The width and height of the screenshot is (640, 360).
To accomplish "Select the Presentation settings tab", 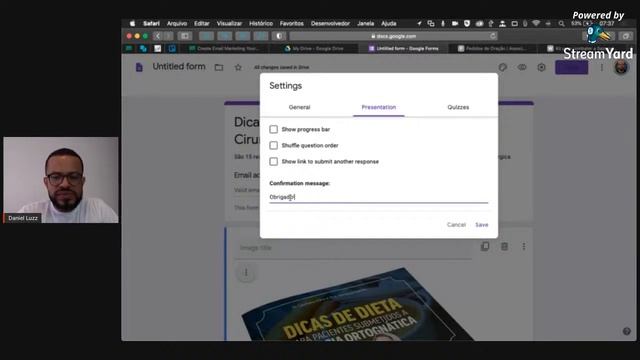I will pyautogui.click(x=378, y=107).
